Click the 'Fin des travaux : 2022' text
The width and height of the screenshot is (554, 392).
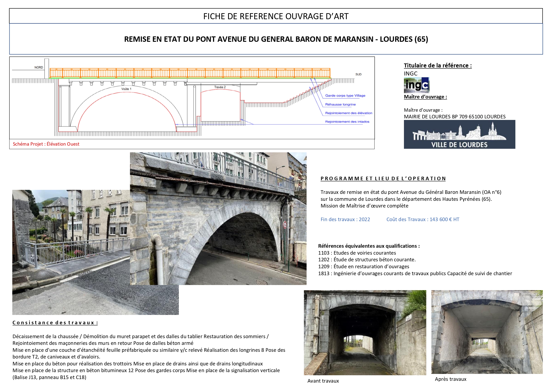pos(345,219)
